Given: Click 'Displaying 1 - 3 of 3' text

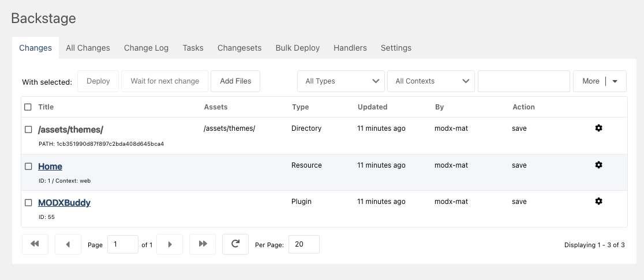Looking at the screenshot, I should click(x=594, y=245).
